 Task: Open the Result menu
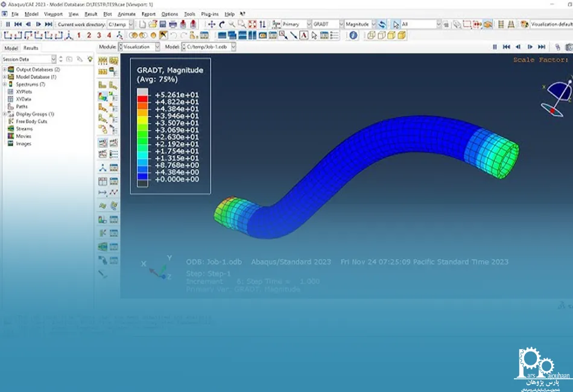click(x=90, y=14)
